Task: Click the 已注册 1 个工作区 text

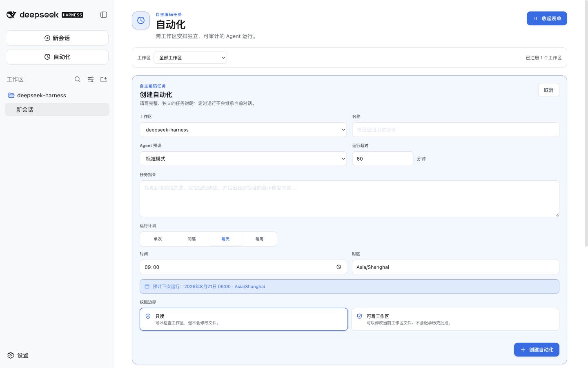Action: point(543,58)
